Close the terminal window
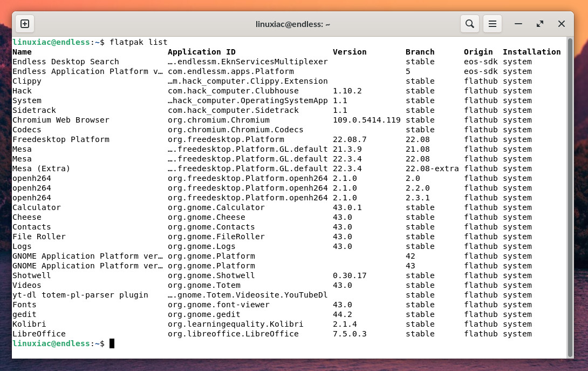The height and width of the screenshot is (371, 588). click(562, 24)
